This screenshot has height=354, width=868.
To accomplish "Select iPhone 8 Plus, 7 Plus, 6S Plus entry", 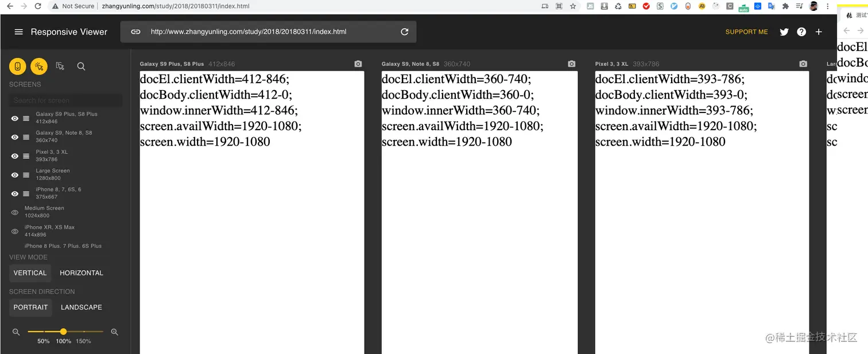I will (63, 246).
